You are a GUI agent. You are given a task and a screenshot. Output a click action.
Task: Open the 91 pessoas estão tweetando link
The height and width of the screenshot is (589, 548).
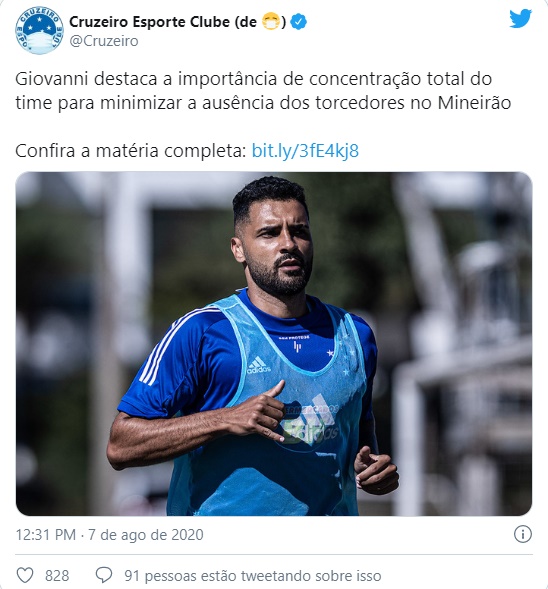tap(252, 575)
